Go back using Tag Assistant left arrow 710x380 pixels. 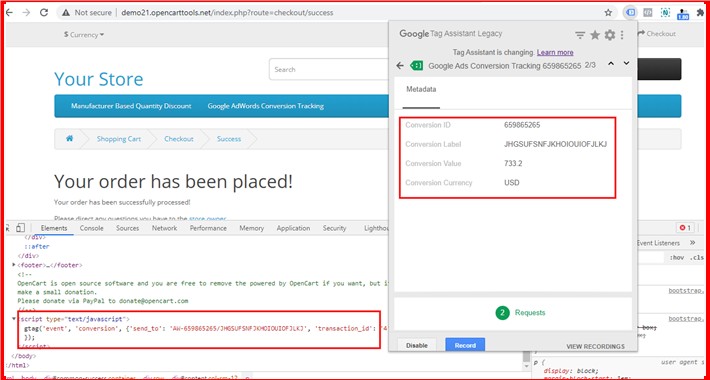pos(400,66)
